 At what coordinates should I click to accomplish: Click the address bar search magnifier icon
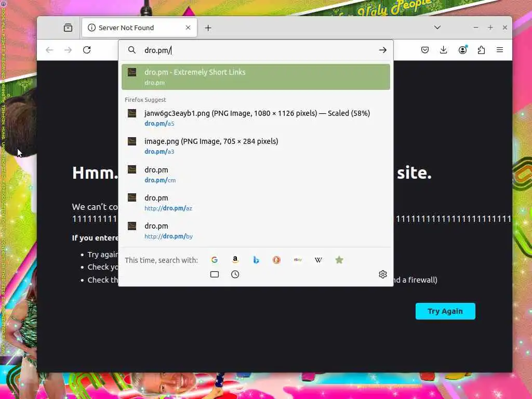coord(131,50)
